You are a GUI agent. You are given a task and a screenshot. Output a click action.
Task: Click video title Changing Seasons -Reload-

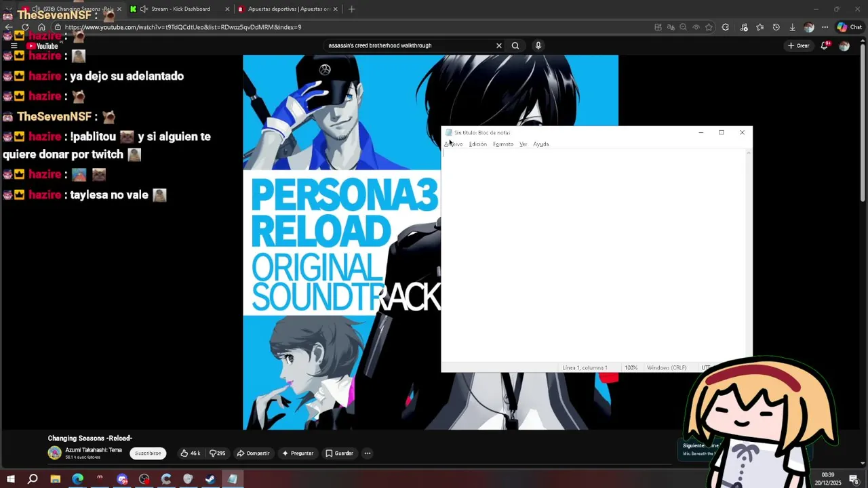click(90, 438)
